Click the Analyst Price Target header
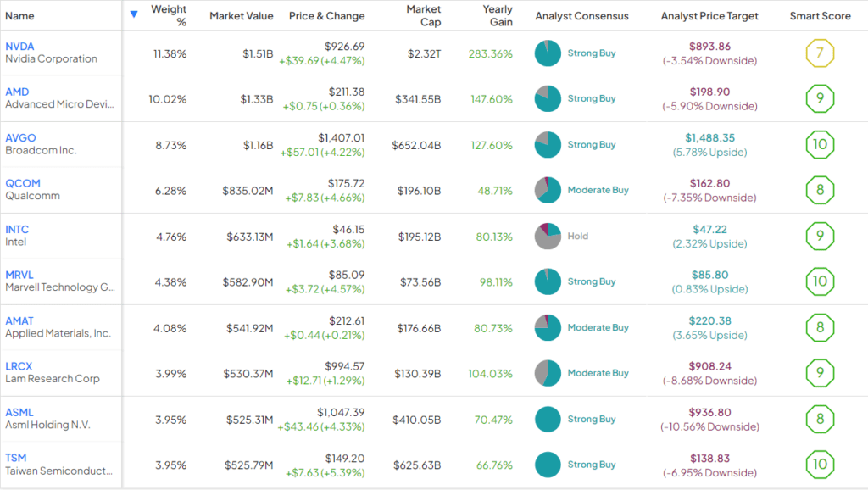Image resolution: width=868 pixels, height=490 pixels. (709, 16)
